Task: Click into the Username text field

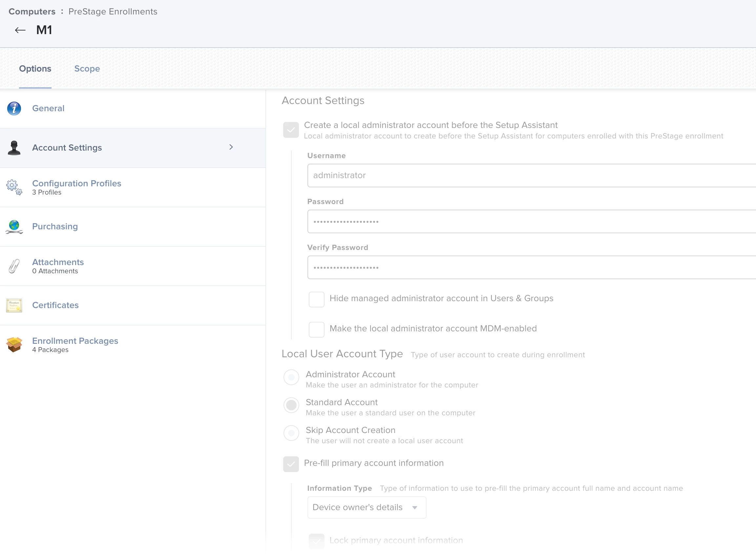Action: tap(531, 176)
